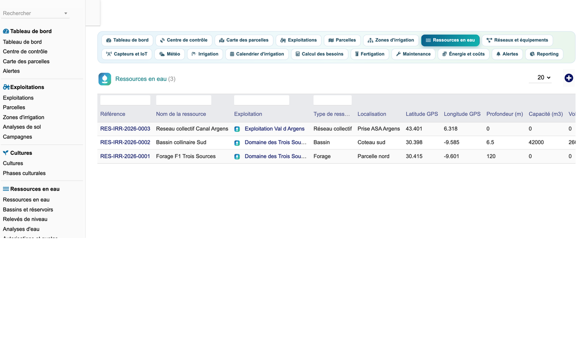The height and width of the screenshot is (364, 588).
Task: Open sidebar Campagnes link
Action: pyautogui.click(x=18, y=137)
